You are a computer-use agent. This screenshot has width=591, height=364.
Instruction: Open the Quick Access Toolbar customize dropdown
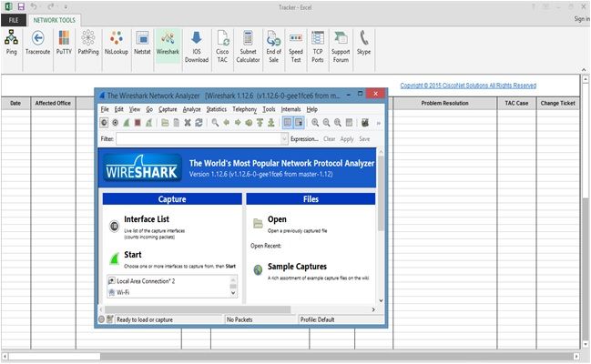(64, 6)
